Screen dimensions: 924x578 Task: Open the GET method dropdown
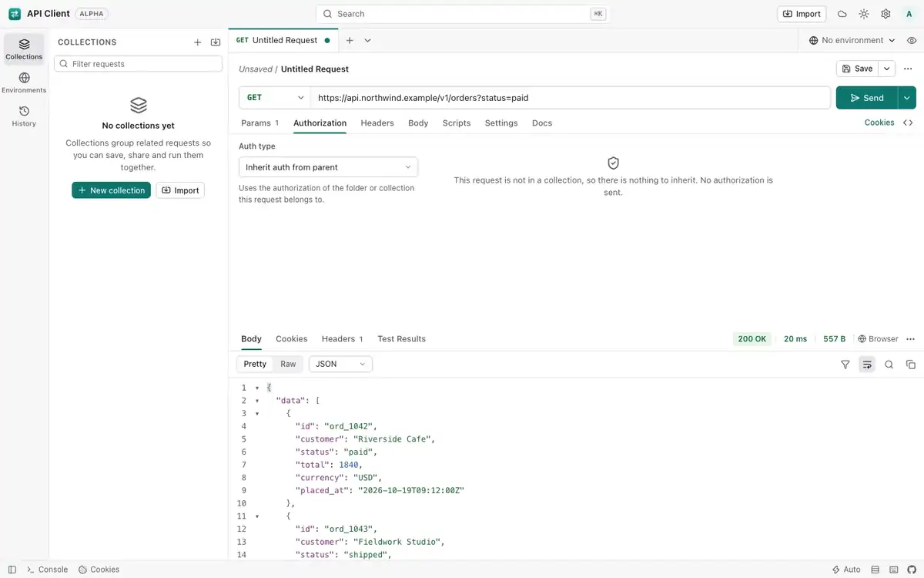pos(275,98)
